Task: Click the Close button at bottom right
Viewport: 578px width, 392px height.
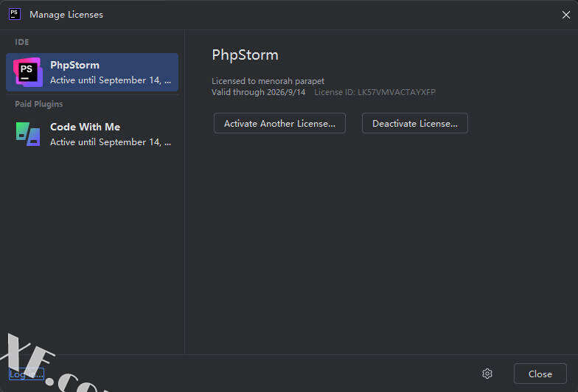Action: tap(540, 374)
